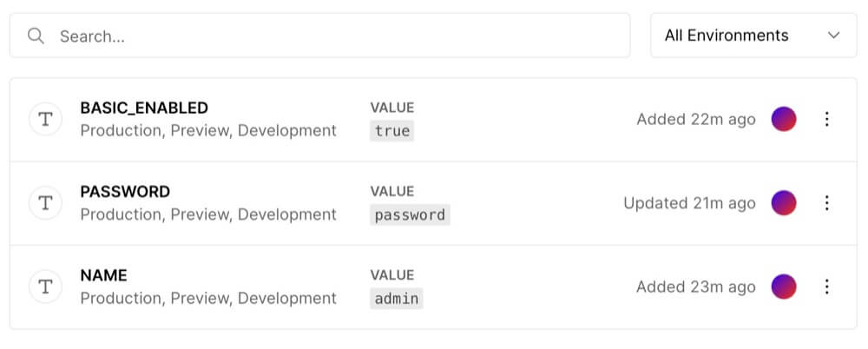
Task: Open the three-dot menu for PASSWORD
Action: 826,203
